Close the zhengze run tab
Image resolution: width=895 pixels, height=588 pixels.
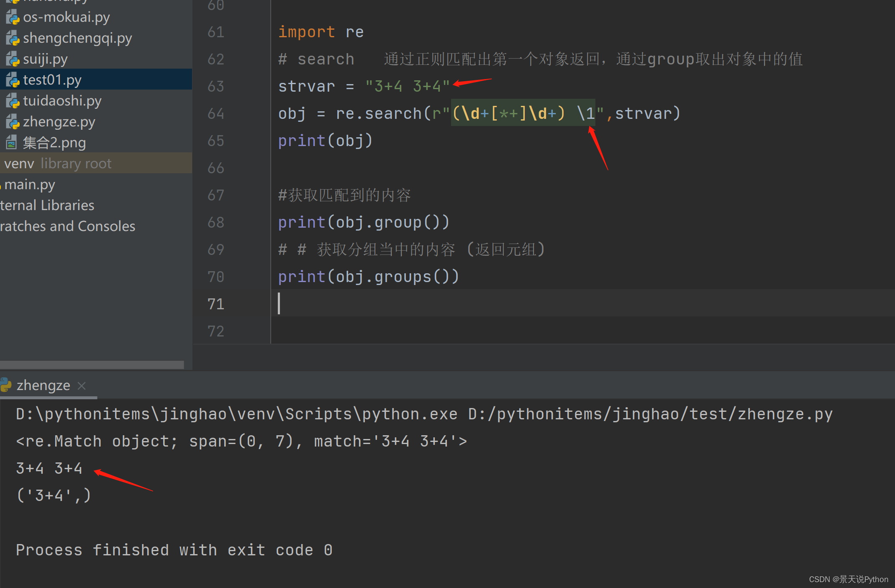point(82,385)
